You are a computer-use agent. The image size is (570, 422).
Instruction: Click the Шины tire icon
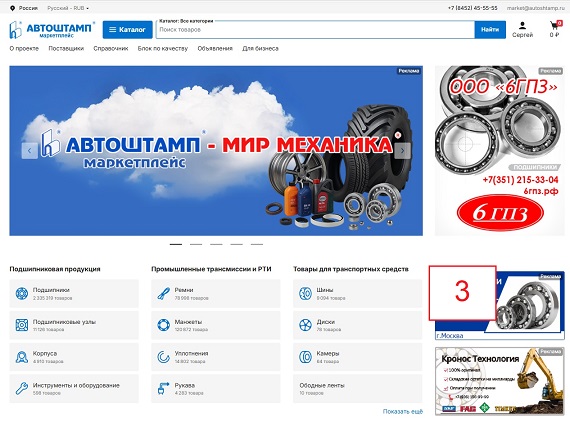point(305,293)
